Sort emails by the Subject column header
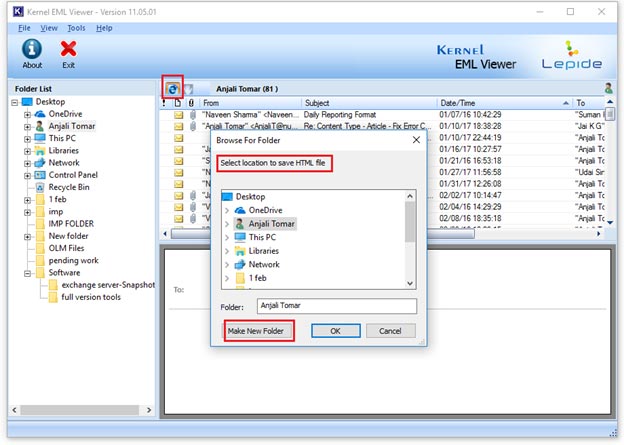The image size is (624, 445). 369,103
